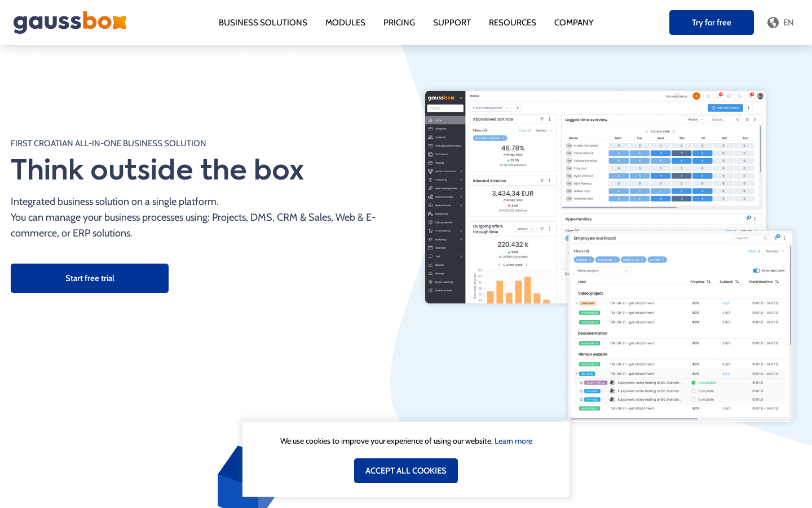Click the Search field in the sidebar

pos(445,108)
